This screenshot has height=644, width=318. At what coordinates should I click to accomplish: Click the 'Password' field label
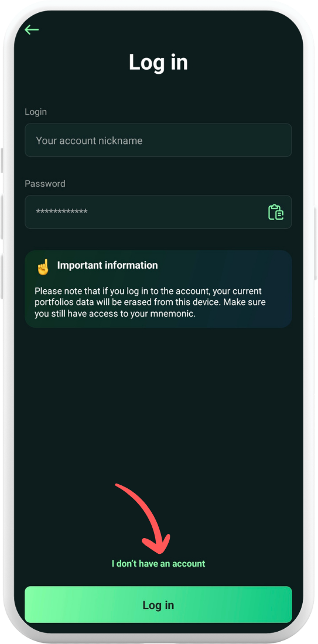click(45, 184)
